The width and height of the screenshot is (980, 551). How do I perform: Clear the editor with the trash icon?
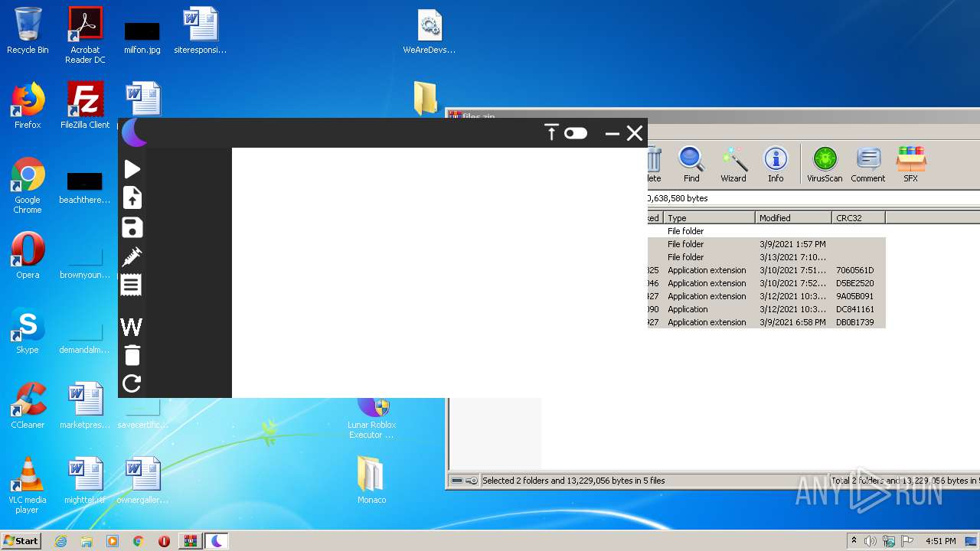click(132, 355)
